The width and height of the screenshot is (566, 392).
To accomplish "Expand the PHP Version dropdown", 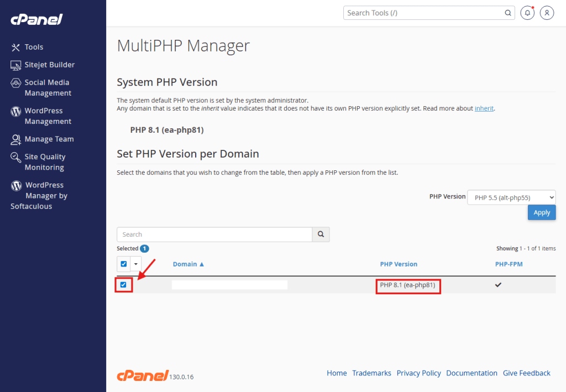I will (x=511, y=197).
